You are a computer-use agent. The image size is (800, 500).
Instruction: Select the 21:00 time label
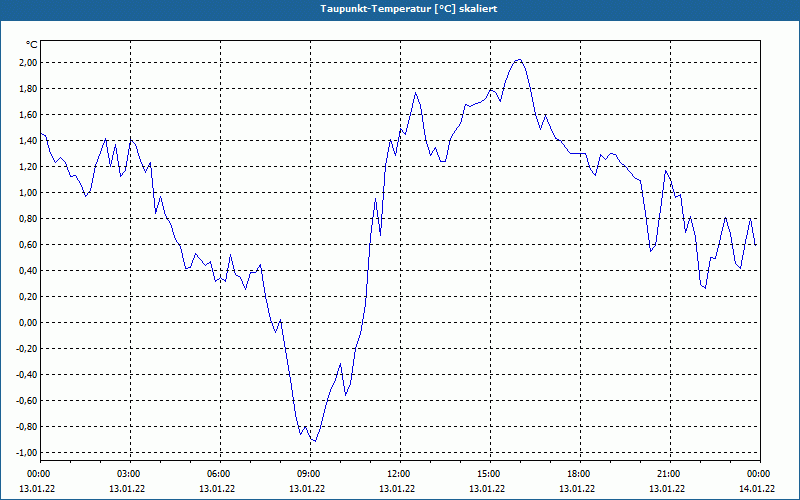[x=669, y=474]
